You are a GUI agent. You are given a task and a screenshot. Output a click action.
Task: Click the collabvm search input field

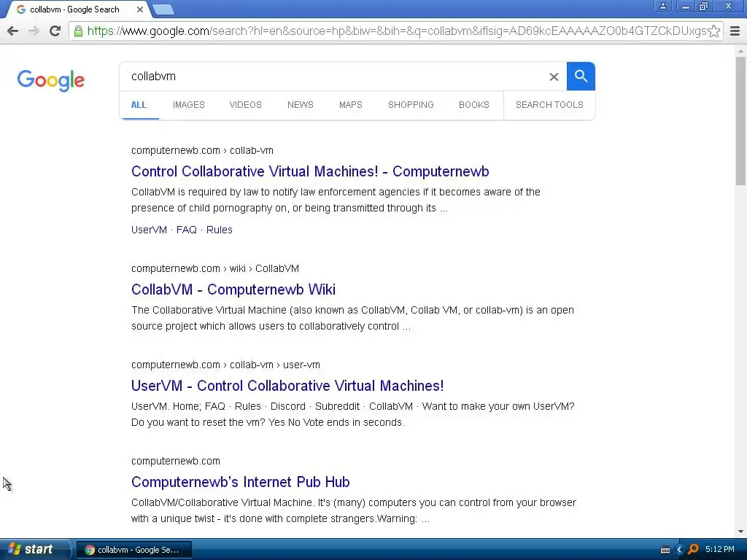tap(333, 77)
